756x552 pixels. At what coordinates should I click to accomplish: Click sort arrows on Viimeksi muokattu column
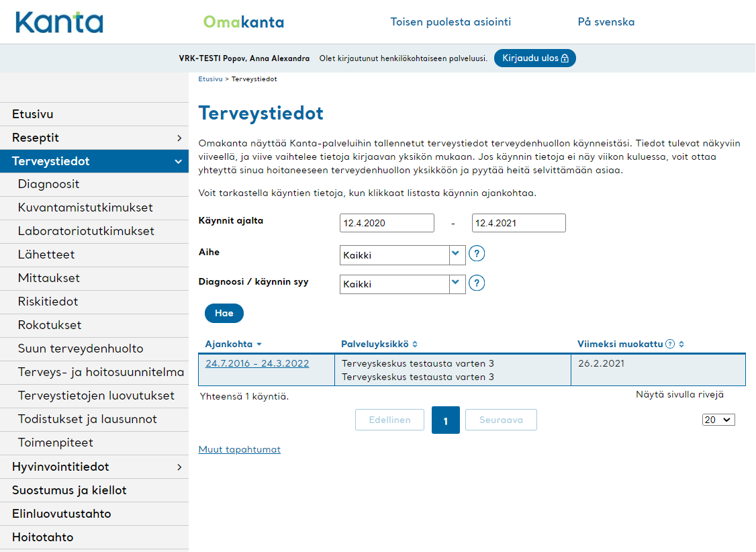click(681, 344)
